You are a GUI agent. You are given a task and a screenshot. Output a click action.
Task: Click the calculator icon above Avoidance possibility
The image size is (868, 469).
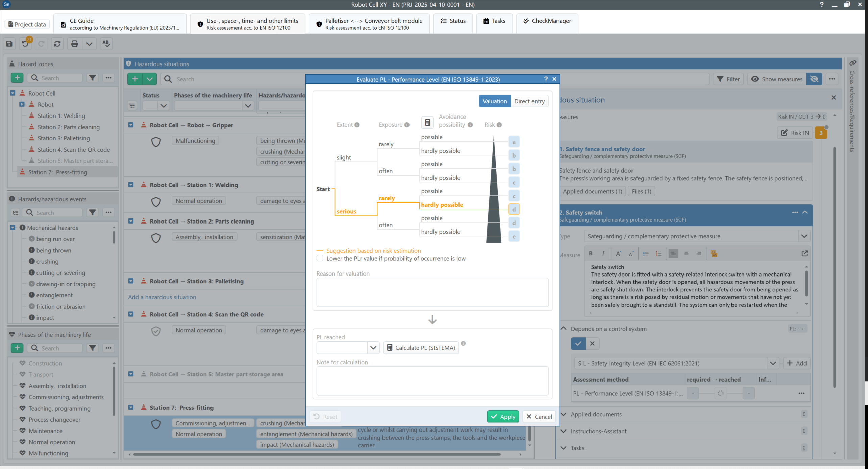(x=427, y=122)
